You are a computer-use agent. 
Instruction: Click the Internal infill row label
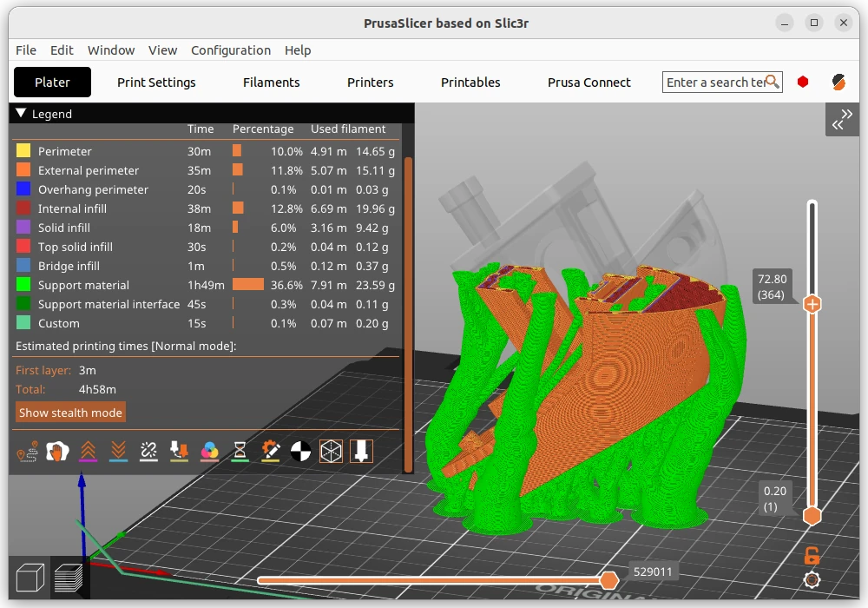coord(73,208)
